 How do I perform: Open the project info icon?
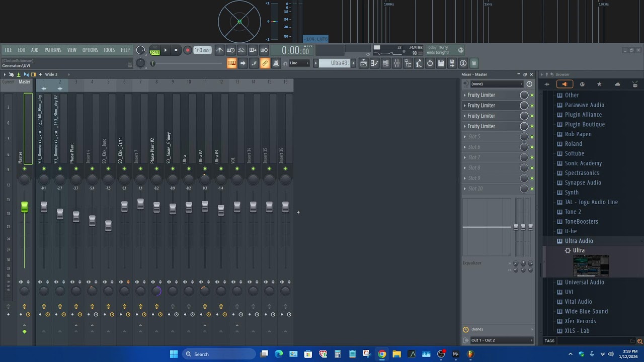point(463,63)
